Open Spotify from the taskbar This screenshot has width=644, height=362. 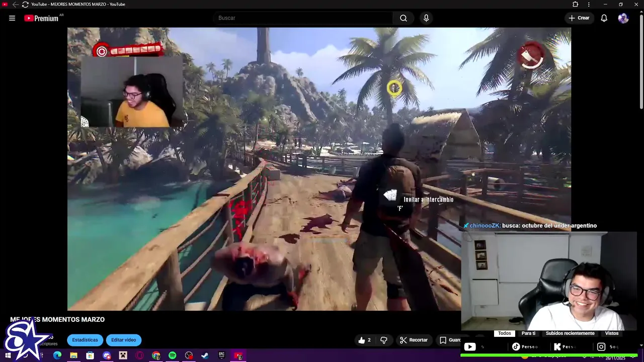click(x=172, y=355)
